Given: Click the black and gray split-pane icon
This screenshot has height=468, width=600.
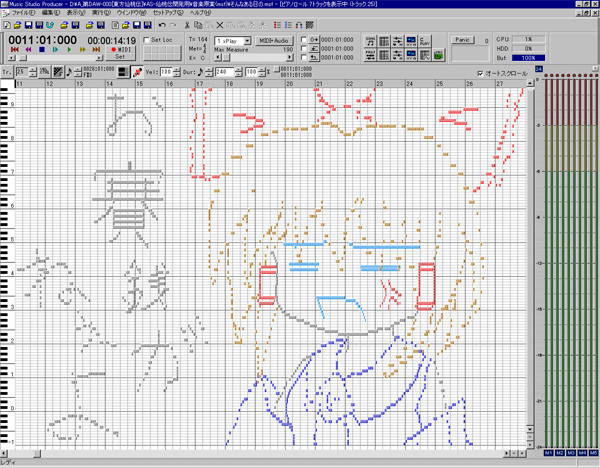Looking at the screenshot, I should click(123, 72).
